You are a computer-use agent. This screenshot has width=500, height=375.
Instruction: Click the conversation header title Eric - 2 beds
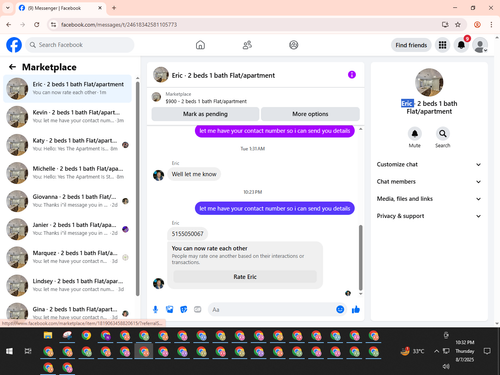[223, 75]
